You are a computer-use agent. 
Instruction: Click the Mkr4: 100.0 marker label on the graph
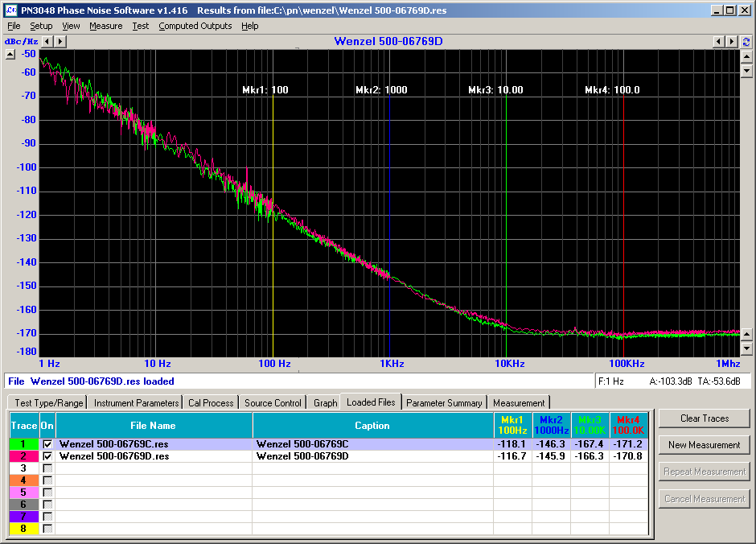tap(612, 89)
